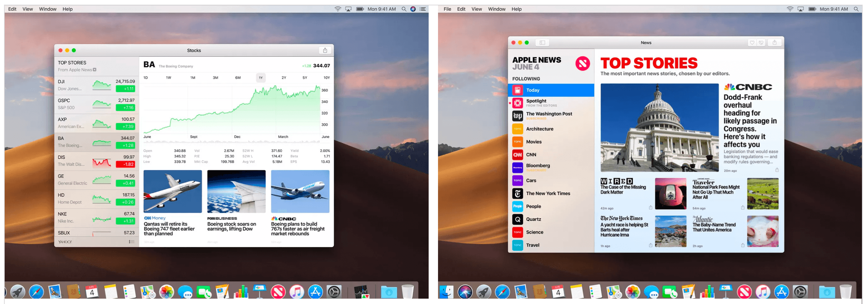Select the Architecture topic in sidebar
The width and height of the screenshot is (868, 304).
(x=551, y=129)
